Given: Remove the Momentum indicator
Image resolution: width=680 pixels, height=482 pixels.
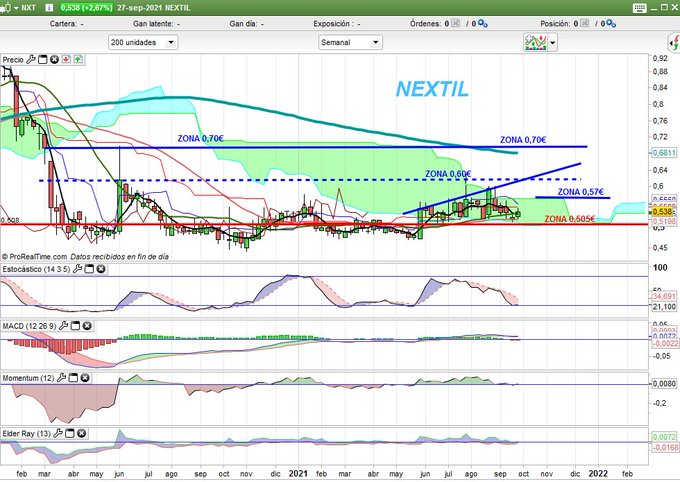Looking at the screenshot, I should (x=85, y=378).
